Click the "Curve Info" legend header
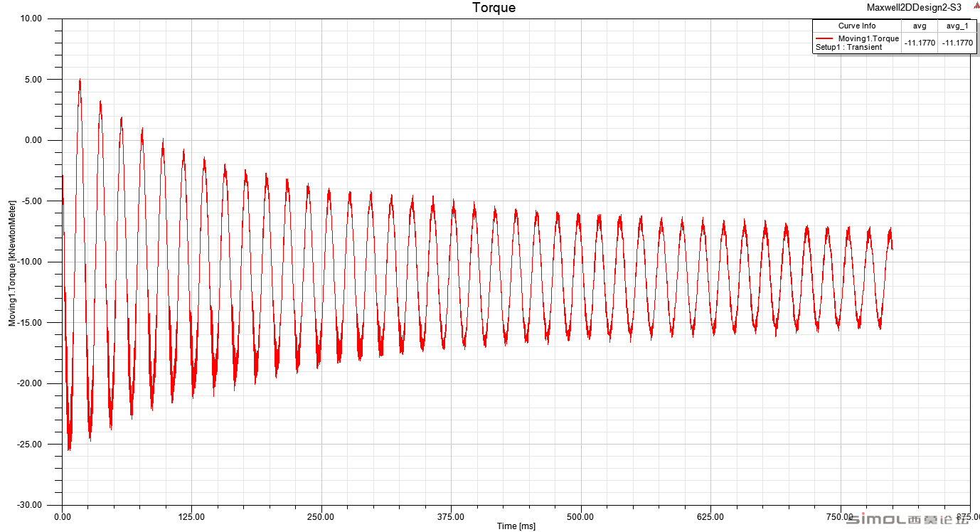The height and width of the screenshot is (532, 980). pyautogui.click(x=857, y=26)
